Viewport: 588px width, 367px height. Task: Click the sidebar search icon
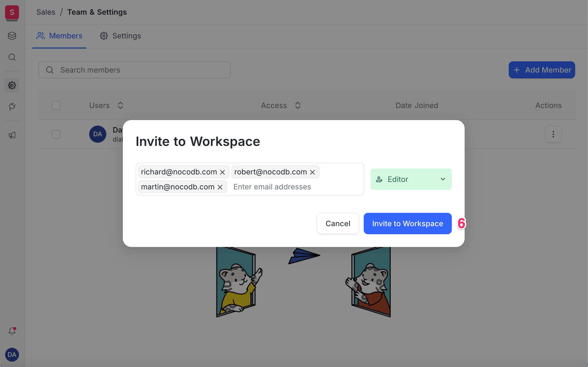pyautogui.click(x=12, y=57)
